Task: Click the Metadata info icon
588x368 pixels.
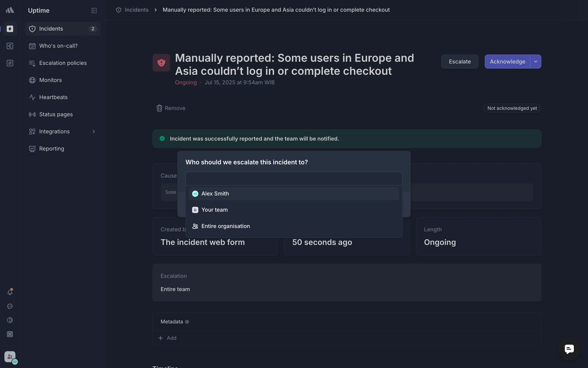Action: pos(187,322)
